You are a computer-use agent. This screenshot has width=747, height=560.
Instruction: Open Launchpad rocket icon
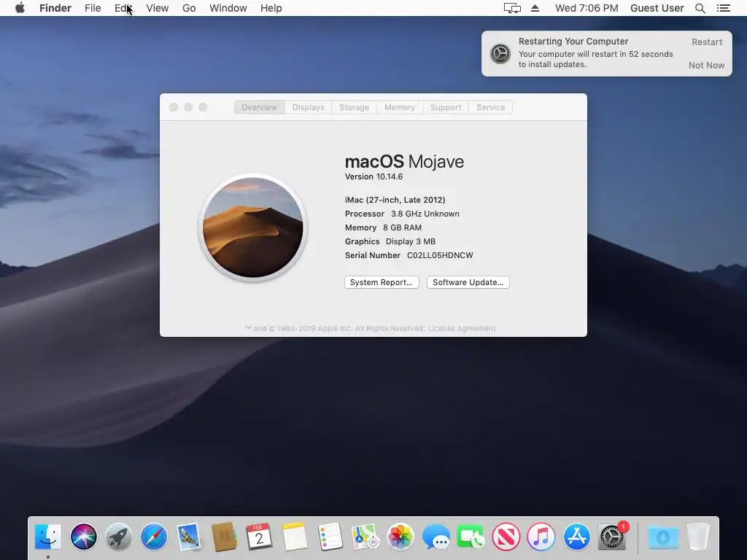click(119, 537)
